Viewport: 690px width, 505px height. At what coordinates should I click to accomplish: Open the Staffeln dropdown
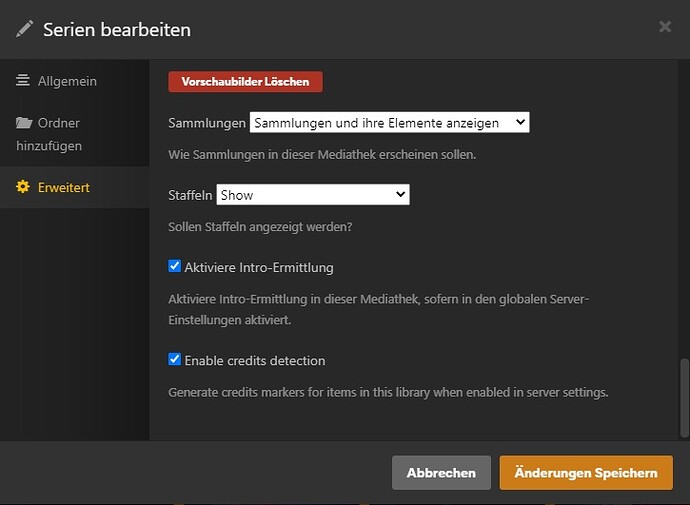[313, 194]
